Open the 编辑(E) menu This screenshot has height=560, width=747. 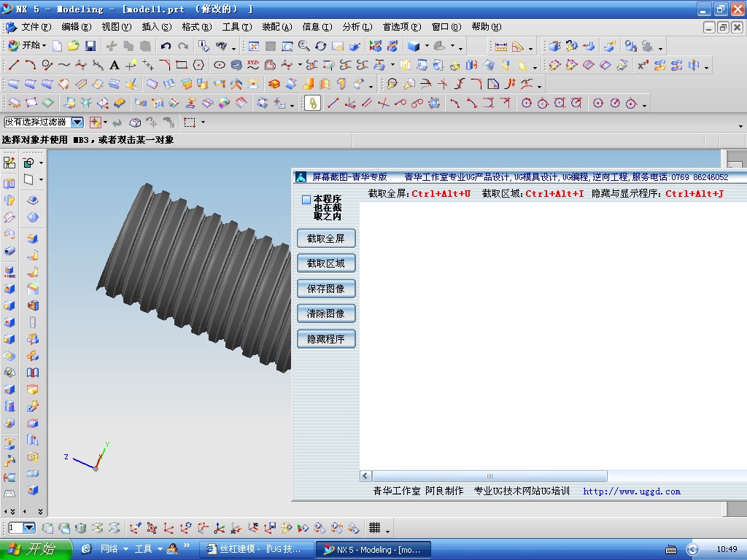pyautogui.click(x=76, y=27)
